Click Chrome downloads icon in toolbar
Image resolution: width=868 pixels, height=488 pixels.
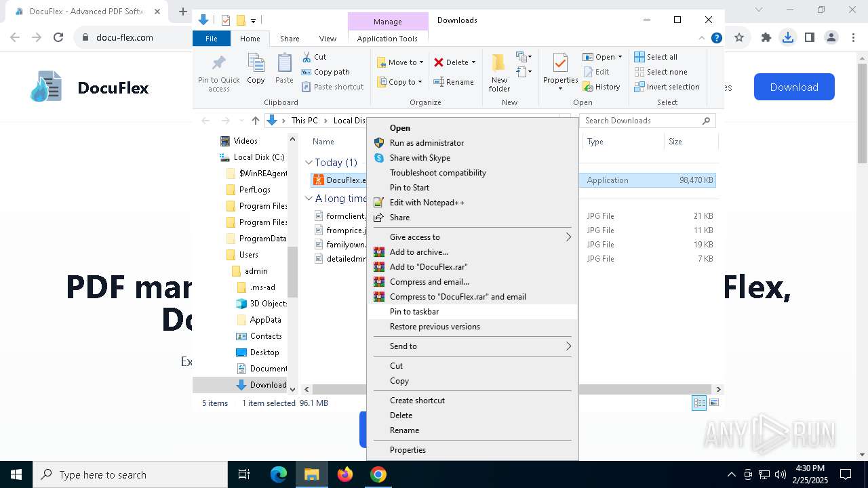(788, 38)
